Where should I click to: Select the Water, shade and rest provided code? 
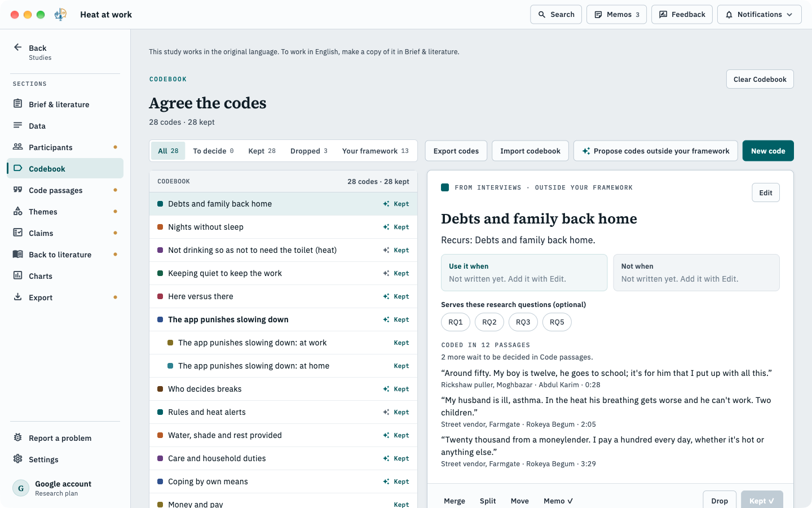(x=283, y=435)
